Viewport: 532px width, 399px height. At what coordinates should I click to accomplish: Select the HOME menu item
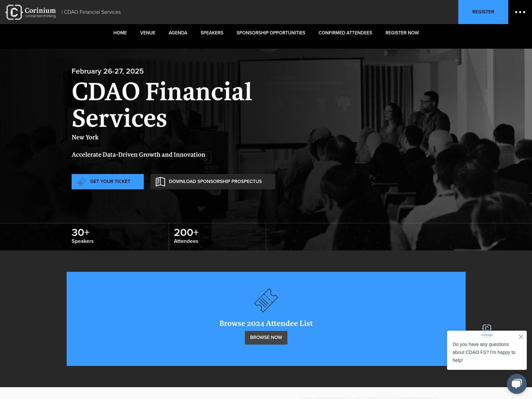point(120,33)
